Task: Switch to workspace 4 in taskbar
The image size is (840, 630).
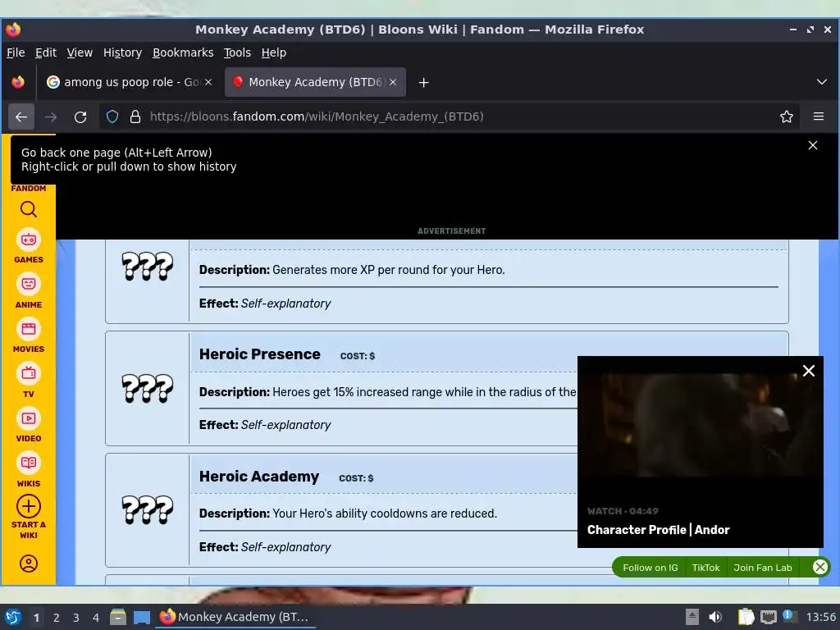Action: [96, 618]
